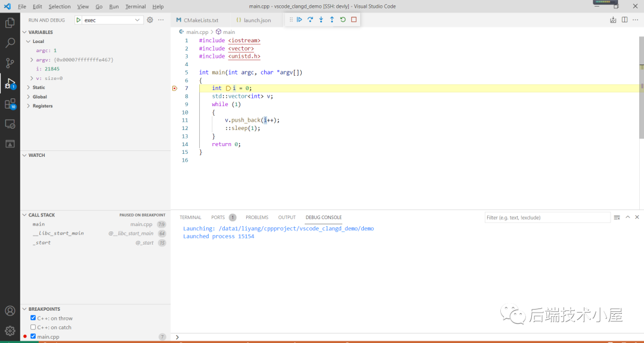Click the editor title download-style icon
The width and height of the screenshot is (644, 343).
point(613,20)
